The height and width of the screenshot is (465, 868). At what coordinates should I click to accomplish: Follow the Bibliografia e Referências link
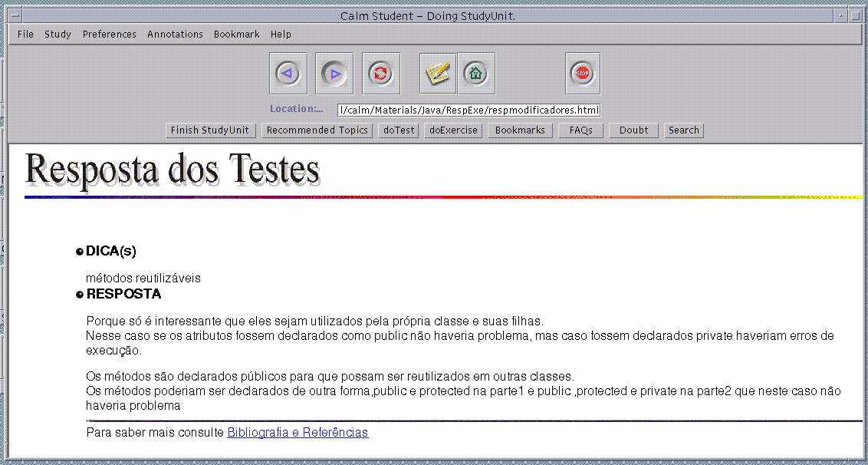point(298,432)
